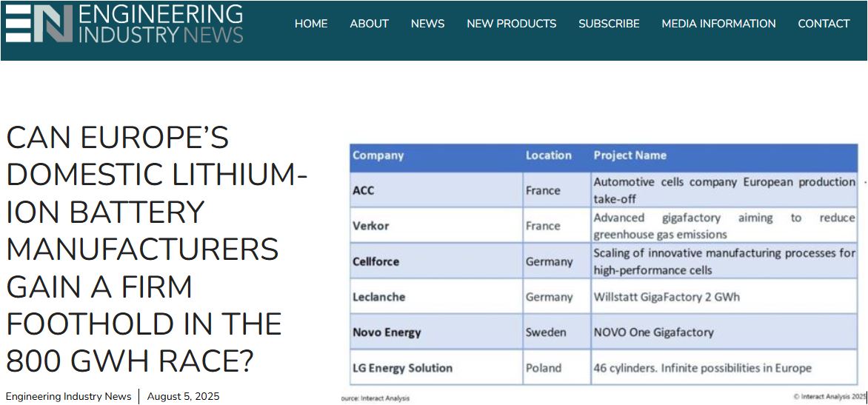Click 'Advanced gigafactory aiming to reduce' text
868x405 pixels.
click(x=724, y=218)
